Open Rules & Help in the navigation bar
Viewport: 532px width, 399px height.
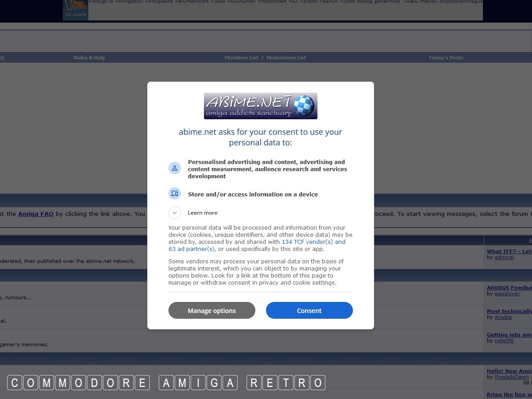tap(89, 58)
